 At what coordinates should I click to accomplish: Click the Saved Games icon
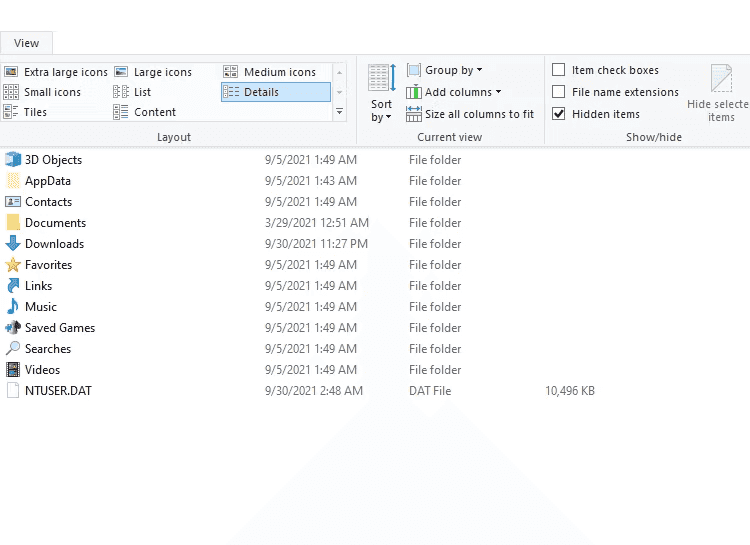[x=13, y=328]
